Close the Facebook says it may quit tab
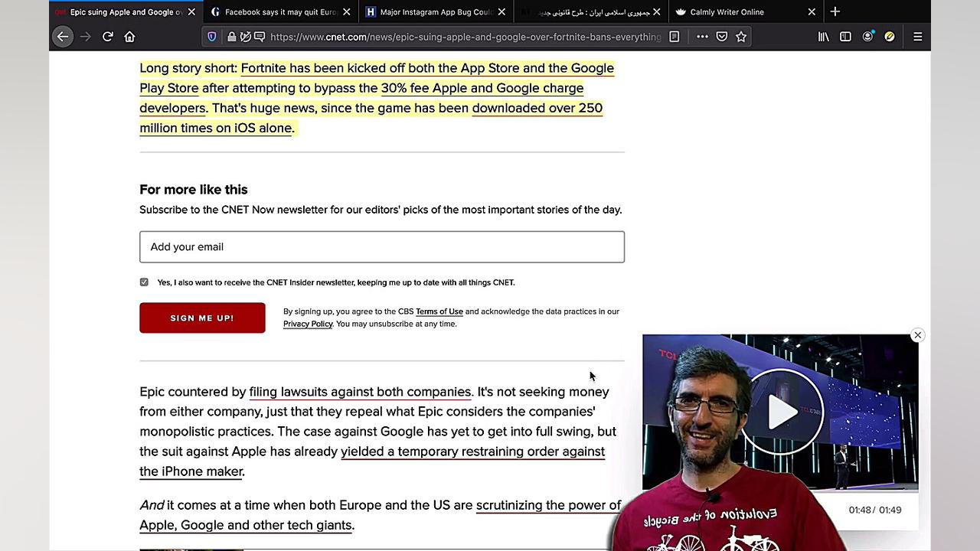 346,12
